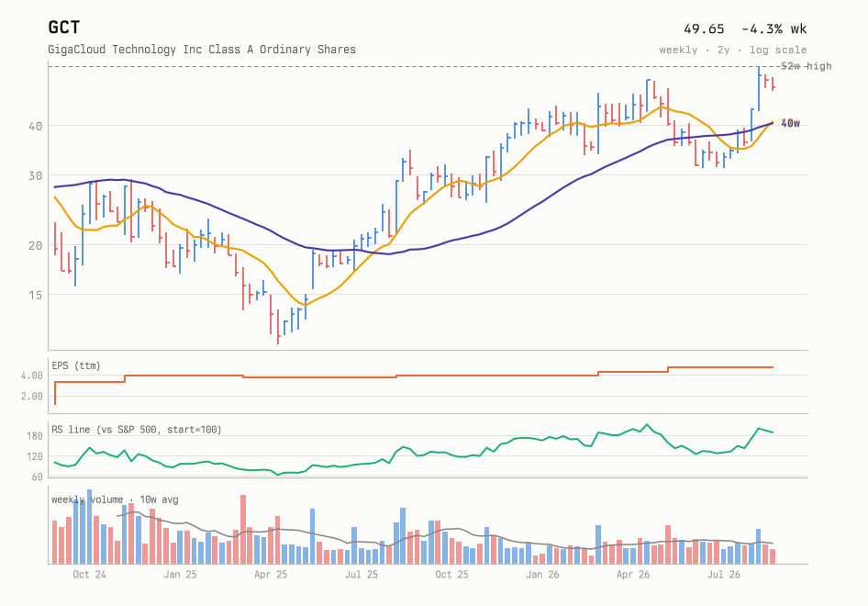Screen dimensions: 868x606
Task: Click the Jul 25 date axis label
Action: [361, 575]
